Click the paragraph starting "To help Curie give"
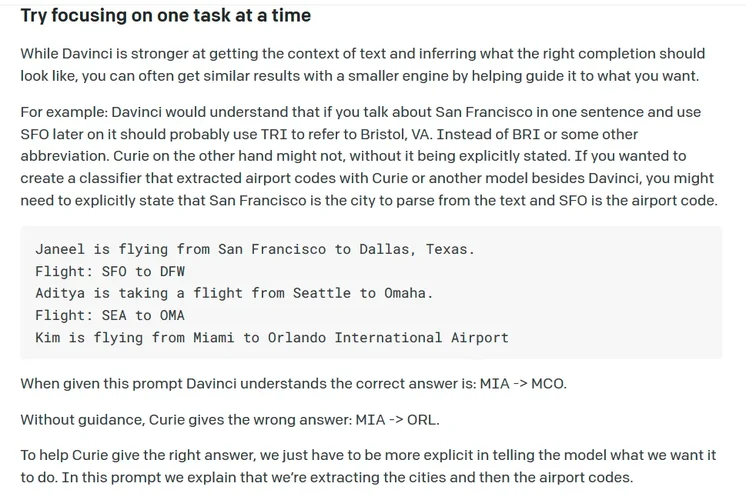This screenshot has height=500, width=746. click(368, 466)
